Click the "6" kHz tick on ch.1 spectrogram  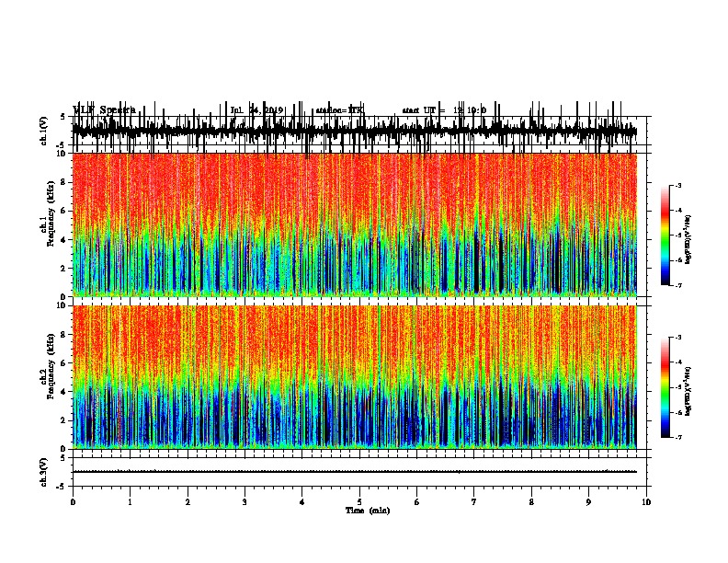pos(63,211)
